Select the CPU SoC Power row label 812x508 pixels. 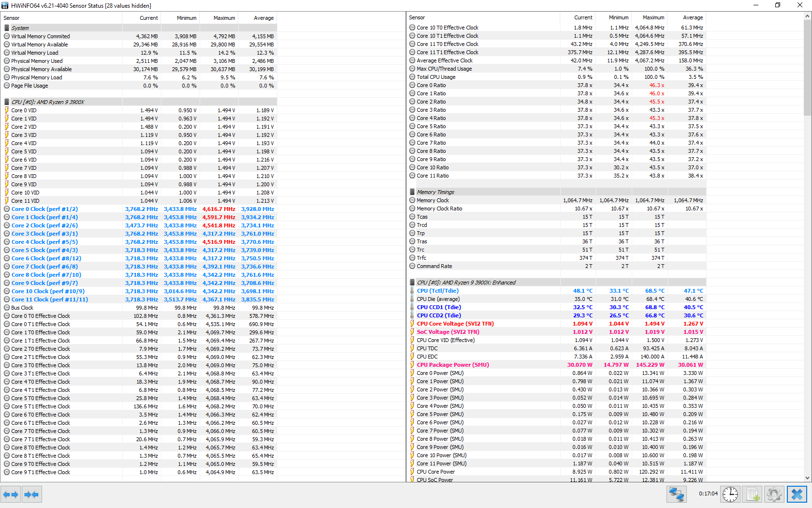[x=435, y=480]
